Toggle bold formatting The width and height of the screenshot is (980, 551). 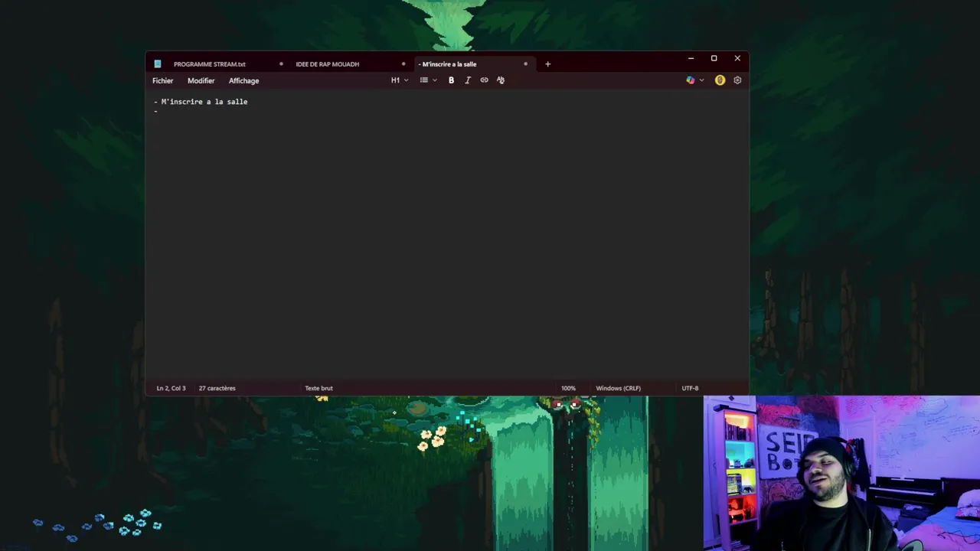click(451, 80)
